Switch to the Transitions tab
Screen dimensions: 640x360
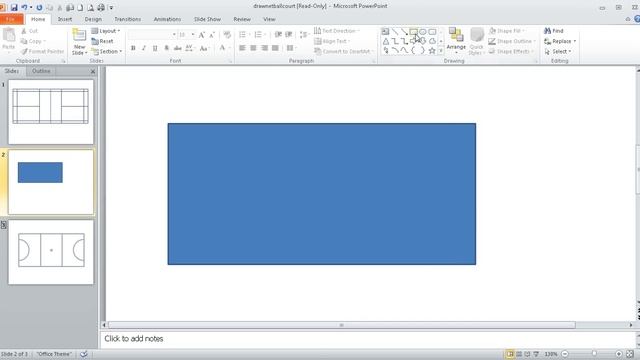click(x=127, y=19)
